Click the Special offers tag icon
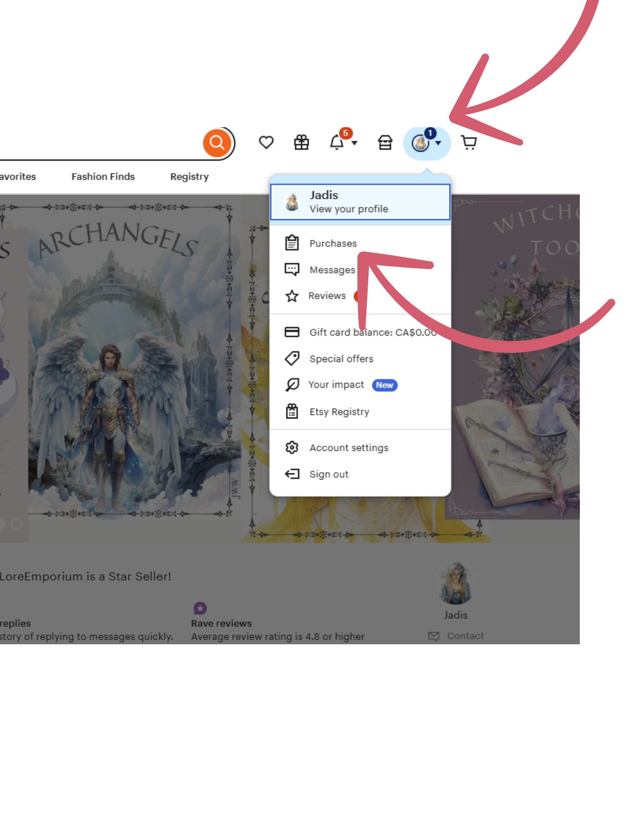644x834 pixels. 292,358
